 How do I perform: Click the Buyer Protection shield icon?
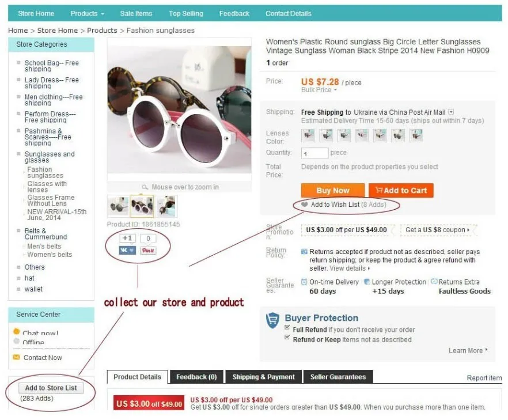pyautogui.click(x=272, y=320)
